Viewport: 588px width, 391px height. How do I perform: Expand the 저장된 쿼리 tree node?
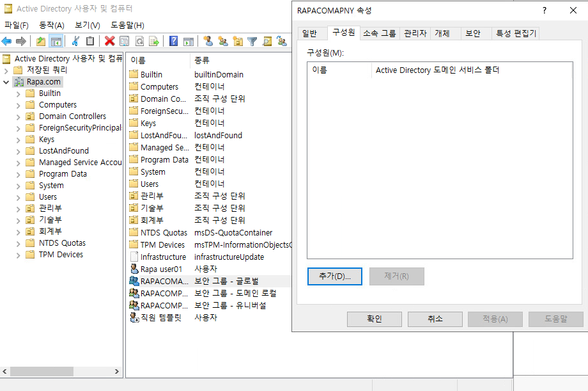[x=6, y=70]
